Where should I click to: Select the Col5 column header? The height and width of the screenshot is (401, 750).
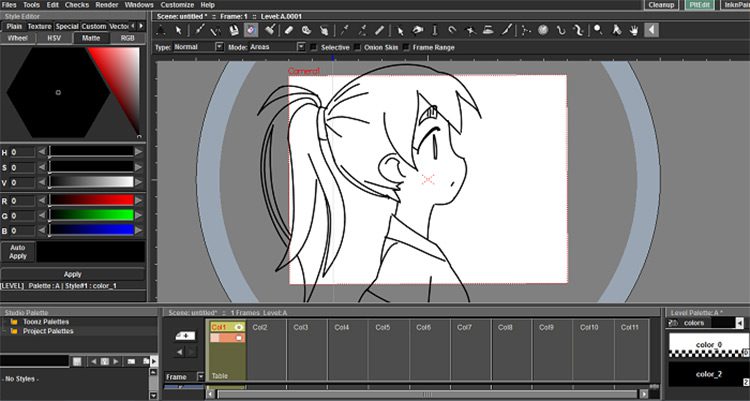tap(423, 327)
